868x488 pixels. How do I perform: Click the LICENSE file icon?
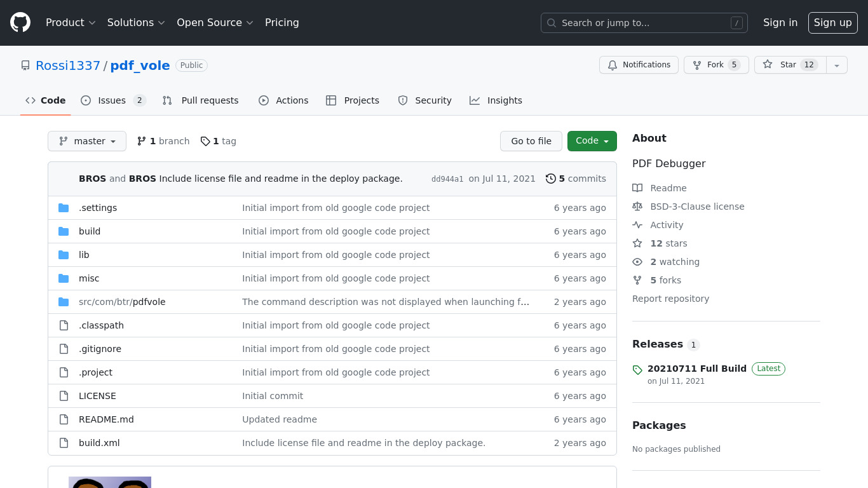64,396
